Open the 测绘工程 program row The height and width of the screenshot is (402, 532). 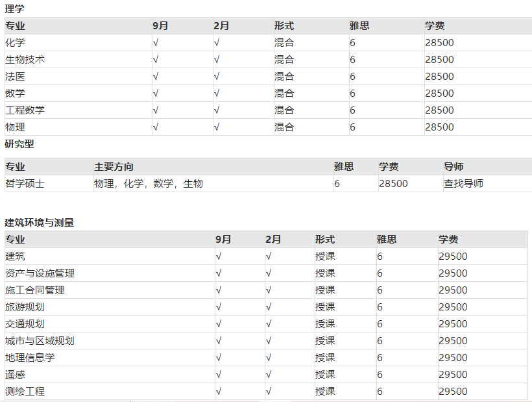[x=24, y=391]
